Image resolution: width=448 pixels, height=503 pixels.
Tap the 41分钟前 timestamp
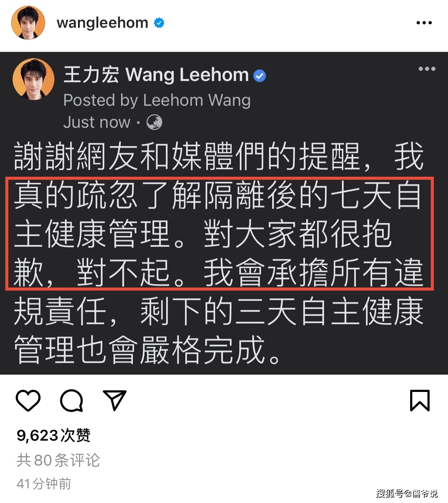[44, 484]
